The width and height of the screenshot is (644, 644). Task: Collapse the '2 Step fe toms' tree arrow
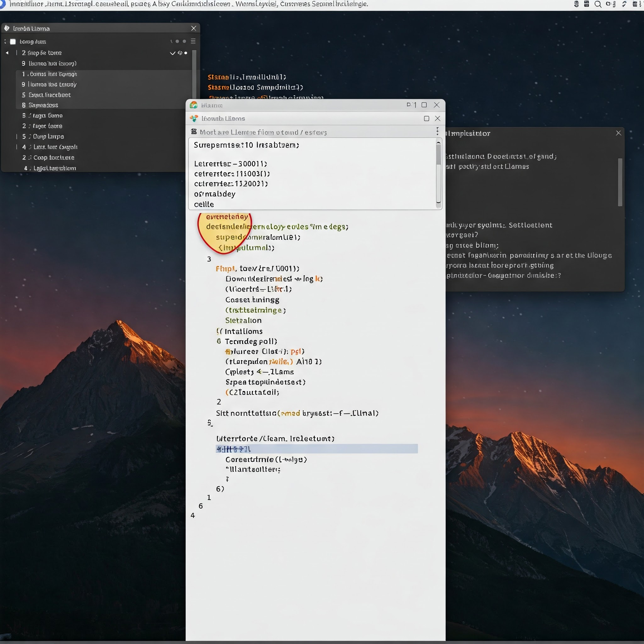coord(7,53)
